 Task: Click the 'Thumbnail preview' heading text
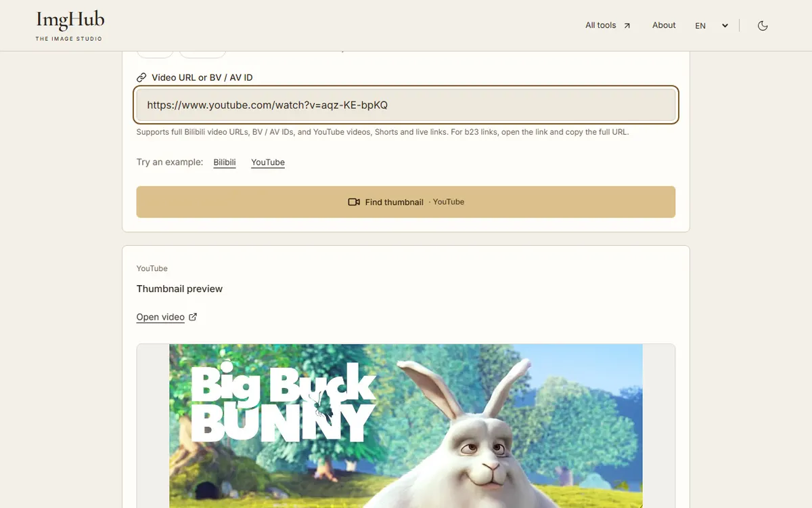[x=179, y=289]
